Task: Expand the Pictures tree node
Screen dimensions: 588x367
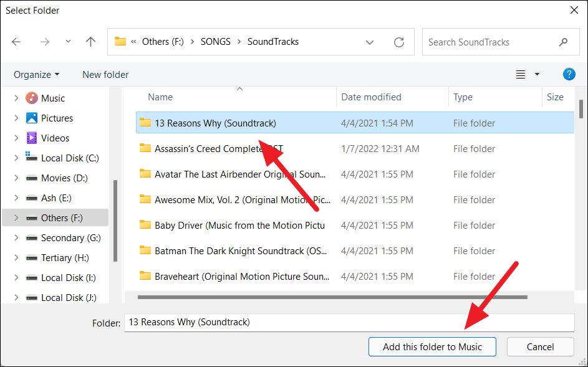Action: [x=17, y=118]
